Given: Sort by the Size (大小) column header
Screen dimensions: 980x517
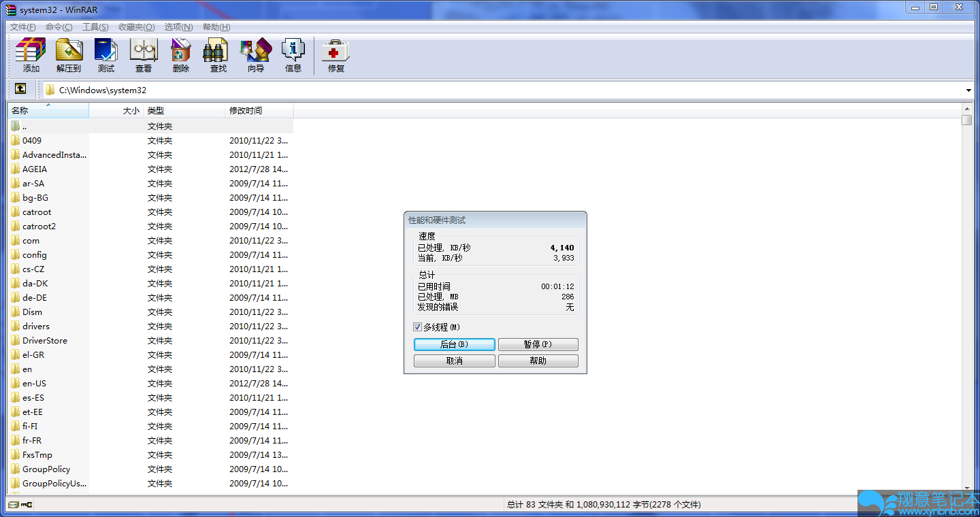Looking at the screenshot, I should pos(116,110).
